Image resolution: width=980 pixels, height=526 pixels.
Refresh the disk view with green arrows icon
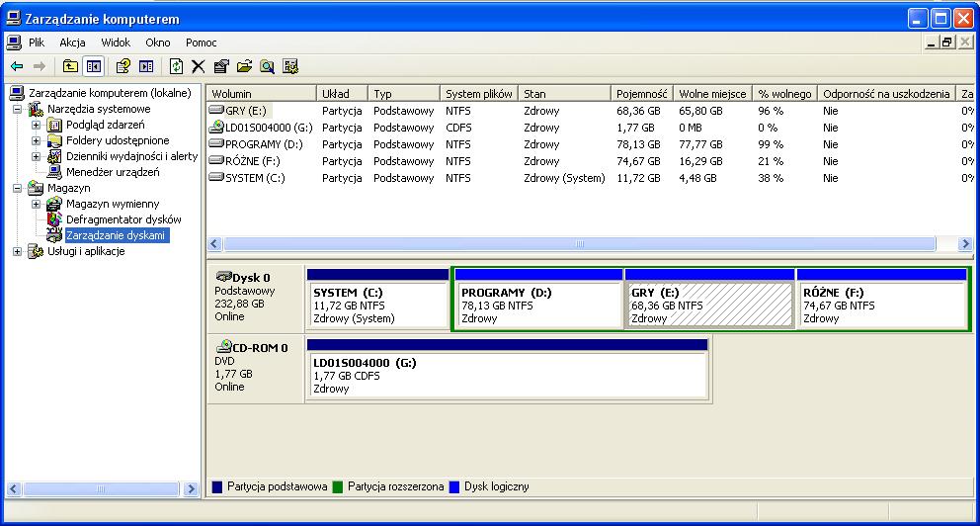click(176, 66)
